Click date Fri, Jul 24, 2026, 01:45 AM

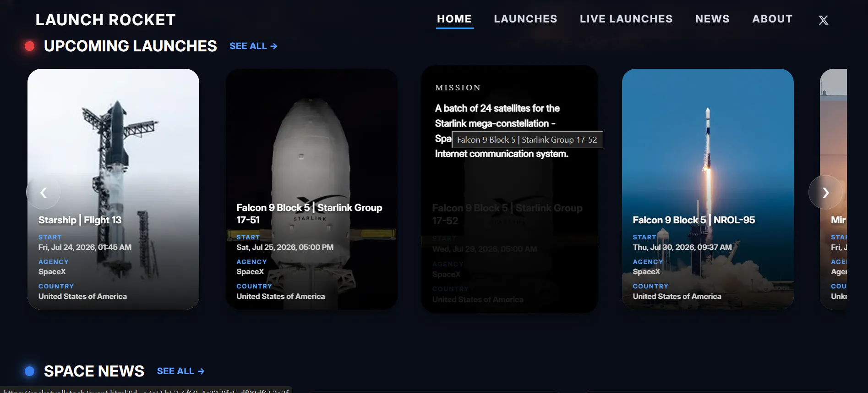pos(85,247)
